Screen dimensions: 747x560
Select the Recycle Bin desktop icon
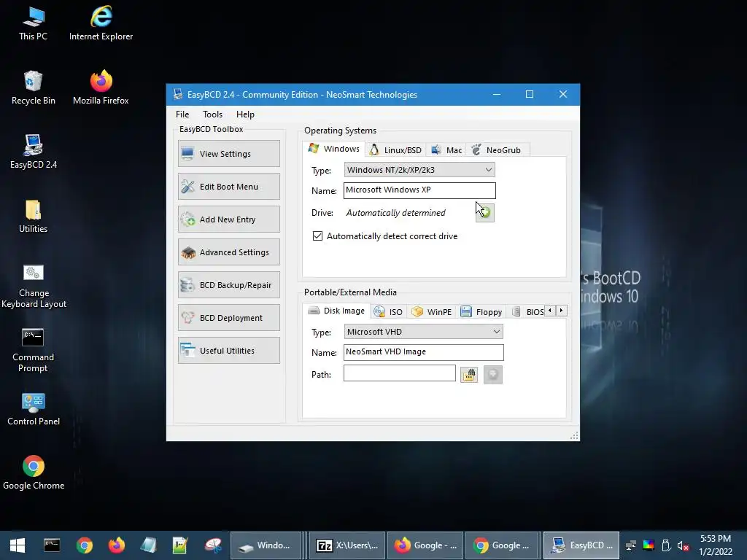(33, 88)
